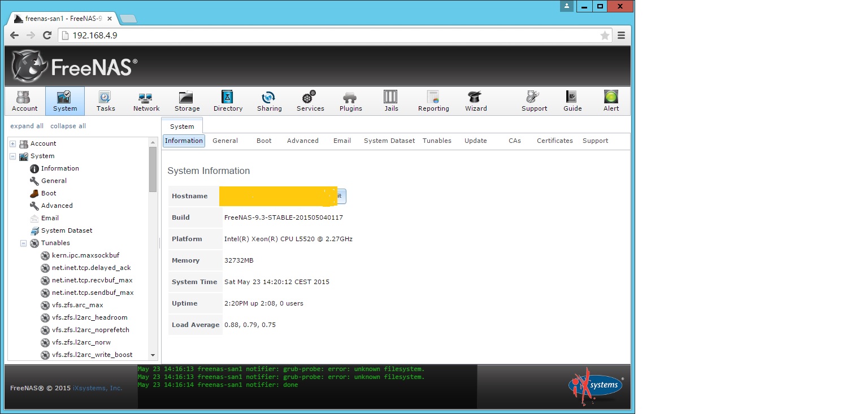The width and height of the screenshot is (868, 414).
Task: Open the Chrome menu button
Action: [x=621, y=36]
